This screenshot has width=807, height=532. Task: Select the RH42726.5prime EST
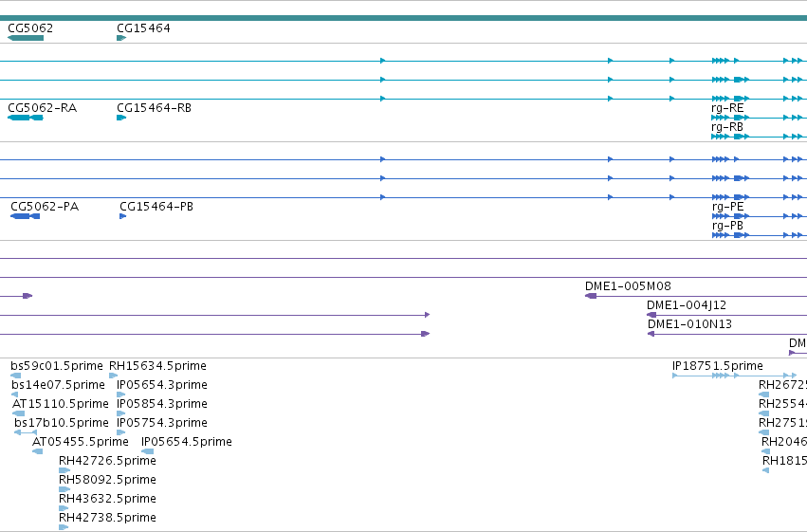coord(64,470)
